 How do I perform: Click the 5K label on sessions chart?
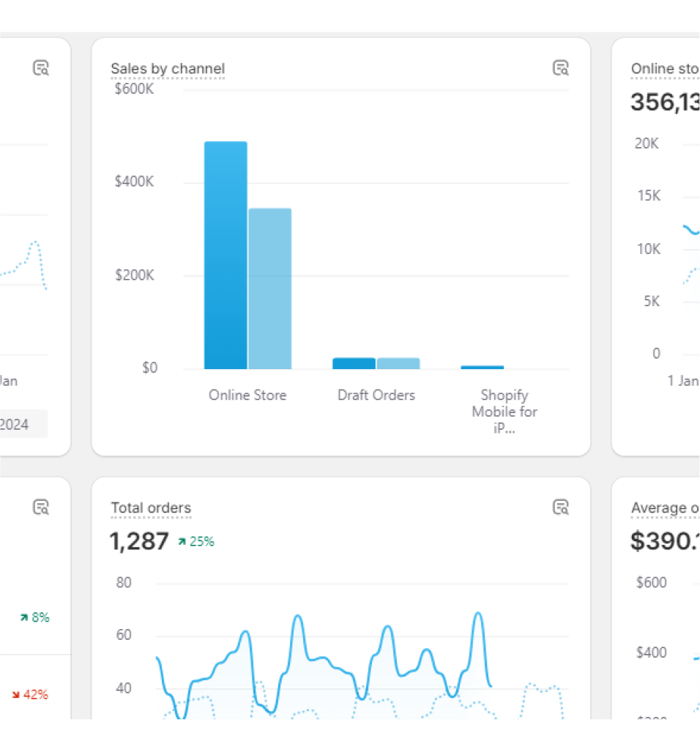point(652,301)
